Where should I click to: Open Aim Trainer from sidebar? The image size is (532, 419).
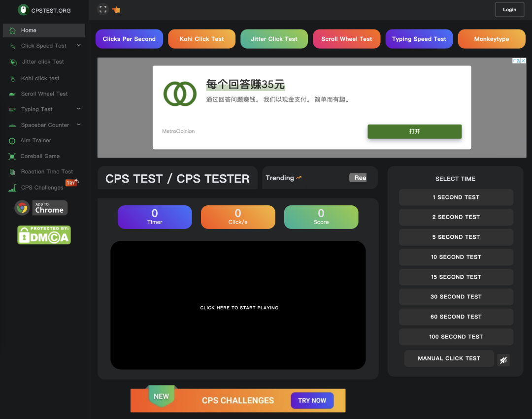coord(35,140)
